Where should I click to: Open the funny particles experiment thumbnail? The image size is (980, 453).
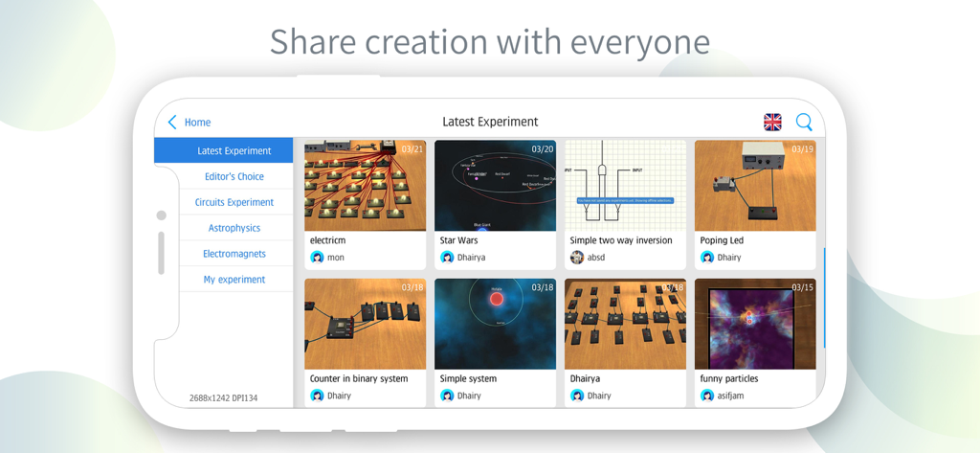pos(755,324)
